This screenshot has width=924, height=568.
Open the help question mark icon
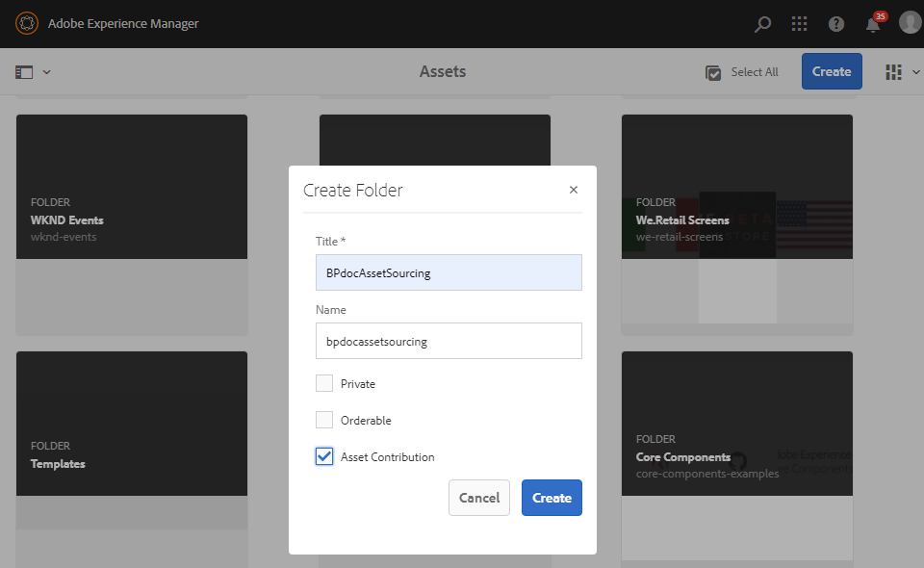pyautogui.click(x=836, y=24)
